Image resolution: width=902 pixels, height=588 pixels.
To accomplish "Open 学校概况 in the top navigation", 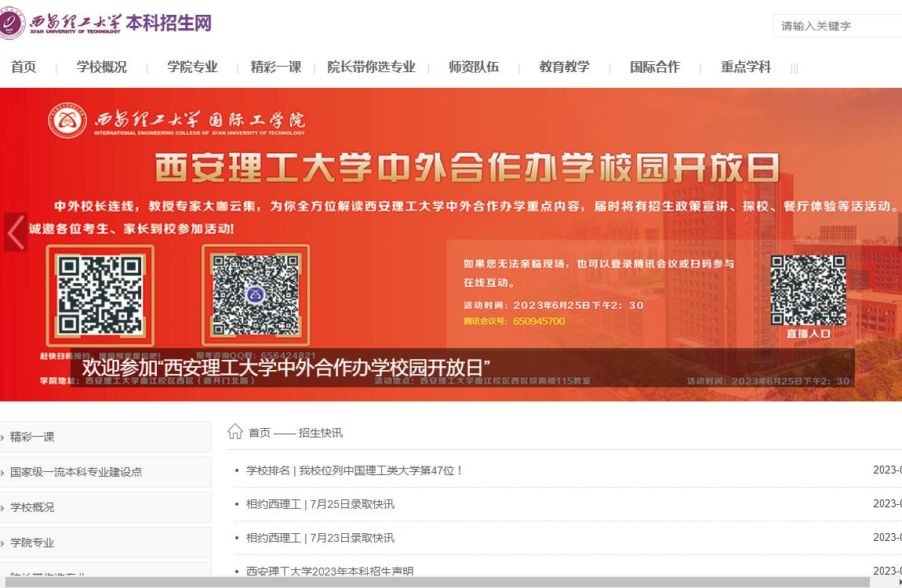I will coord(102,67).
